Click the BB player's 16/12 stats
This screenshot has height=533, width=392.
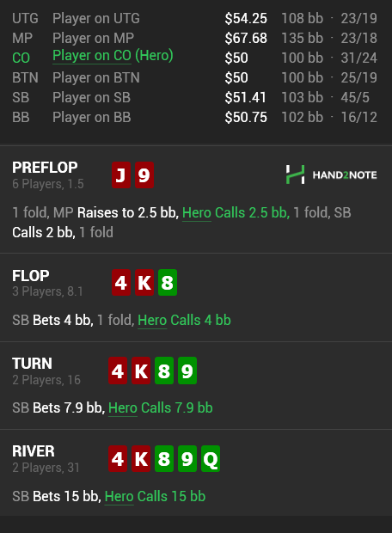coord(359,117)
